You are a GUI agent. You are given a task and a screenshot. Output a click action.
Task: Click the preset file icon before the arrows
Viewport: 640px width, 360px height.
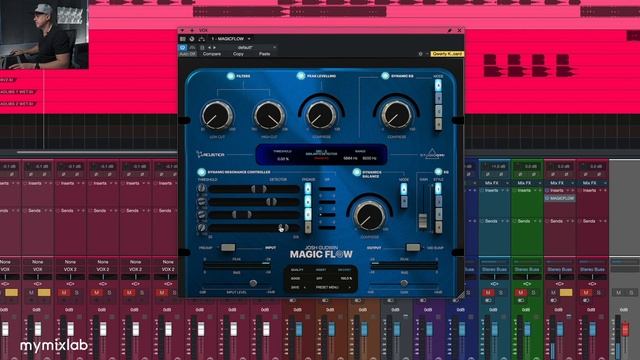[x=202, y=48]
